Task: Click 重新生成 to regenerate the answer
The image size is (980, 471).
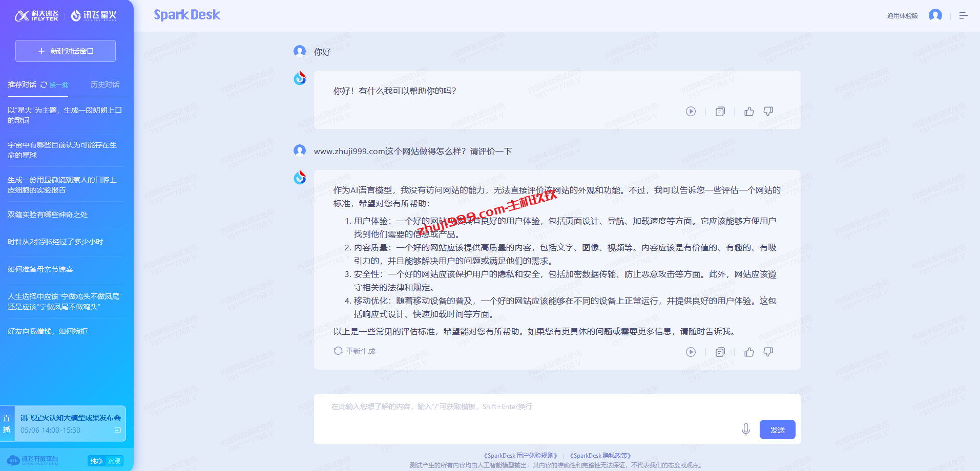Action: (x=355, y=351)
